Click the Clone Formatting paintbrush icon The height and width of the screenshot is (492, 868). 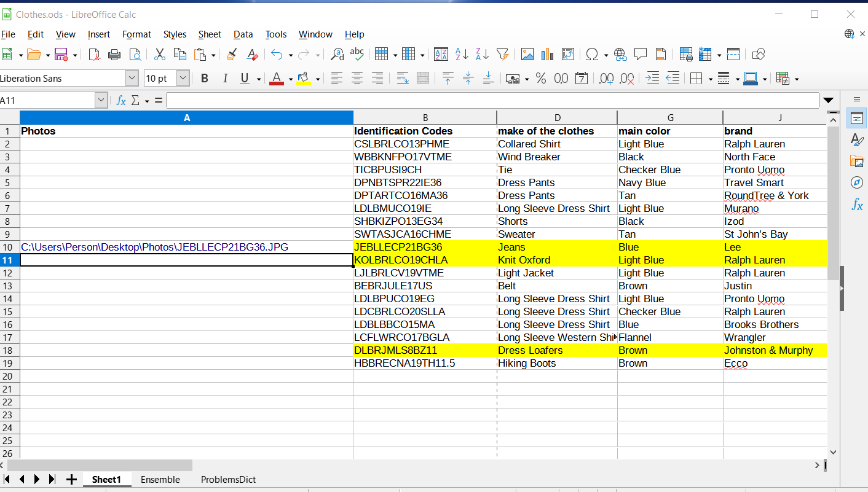click(232, 54)
